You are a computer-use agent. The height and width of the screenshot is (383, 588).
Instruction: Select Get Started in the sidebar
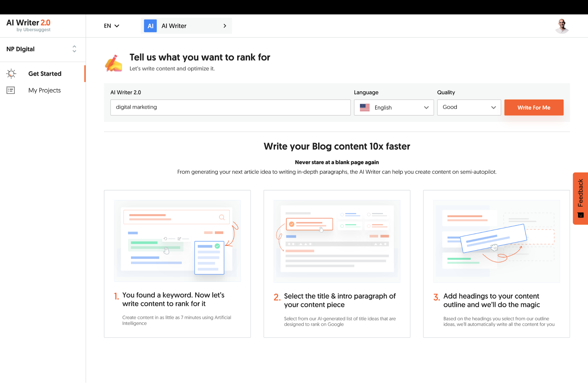45,74
